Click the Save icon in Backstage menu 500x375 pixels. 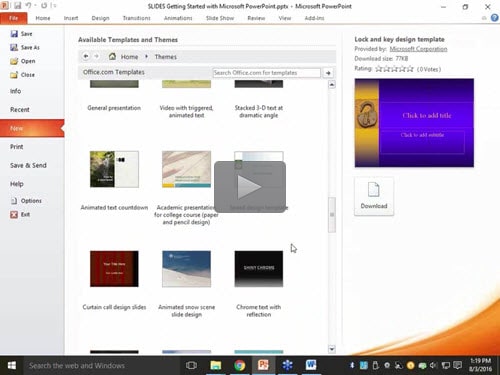(14, 34)
